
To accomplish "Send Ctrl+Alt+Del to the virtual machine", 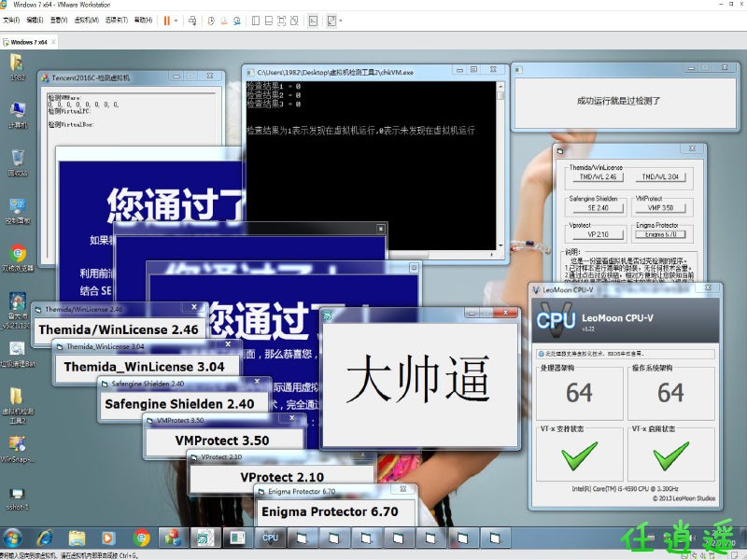I will click(192, 21).
